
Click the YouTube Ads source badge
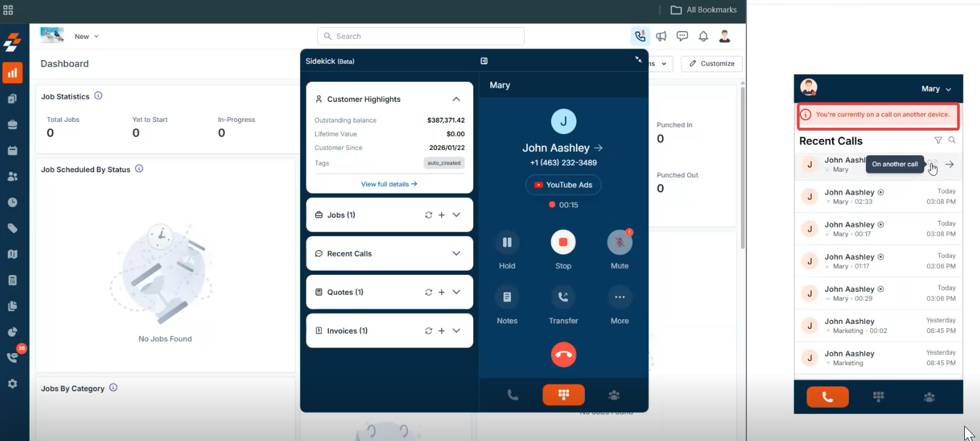(x=563, y=185)
